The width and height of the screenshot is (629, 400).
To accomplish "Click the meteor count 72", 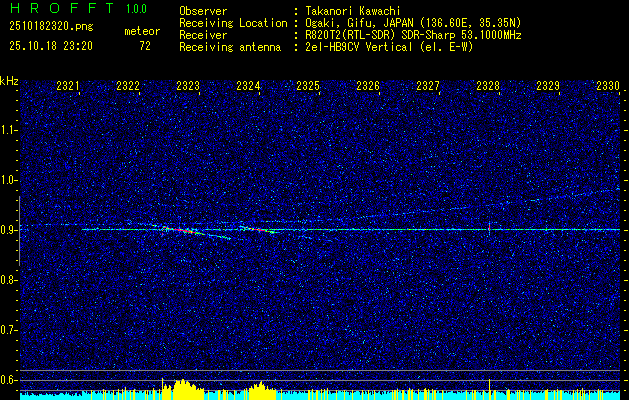I will [145, 46].
